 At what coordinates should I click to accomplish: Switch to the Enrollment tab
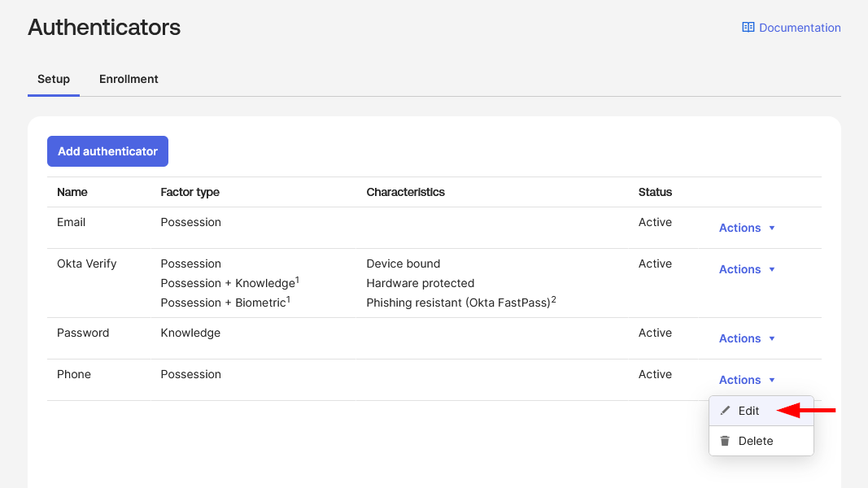tap(129, 79)
